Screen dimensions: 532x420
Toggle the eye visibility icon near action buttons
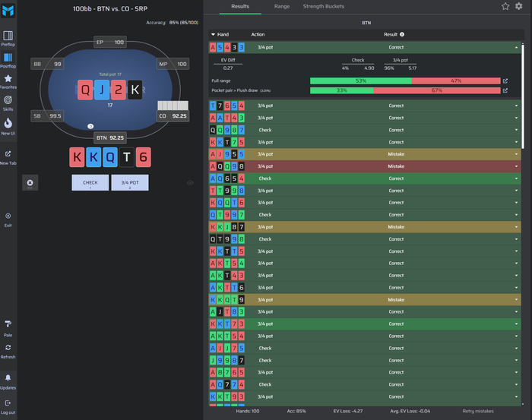click(190, 183)
